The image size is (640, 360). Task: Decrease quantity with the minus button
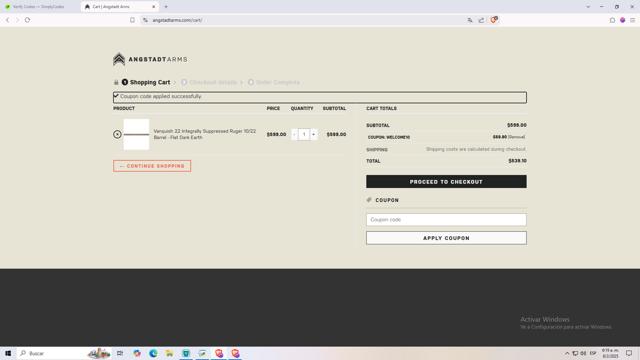295,134
